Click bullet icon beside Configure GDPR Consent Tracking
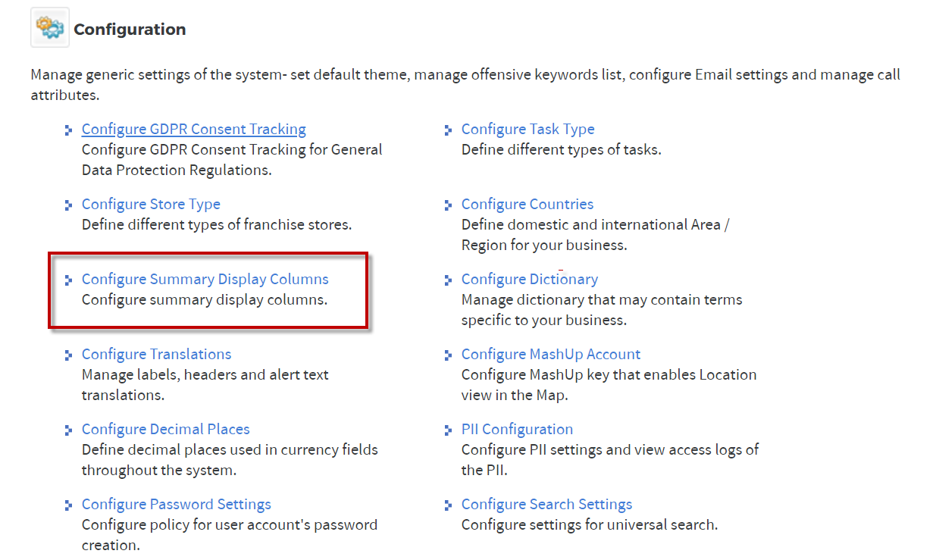 pyautogui.click(x=69, y=130)
